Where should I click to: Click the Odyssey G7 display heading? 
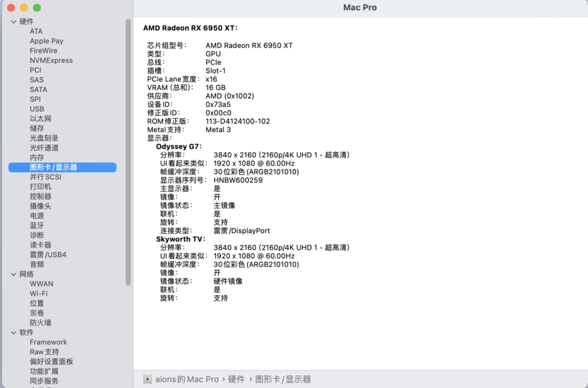point(179,146)
